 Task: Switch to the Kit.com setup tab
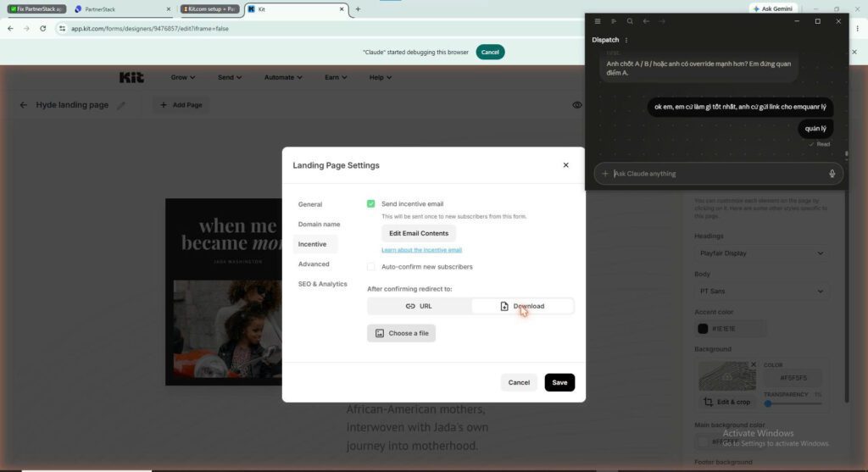click(210, 8)
